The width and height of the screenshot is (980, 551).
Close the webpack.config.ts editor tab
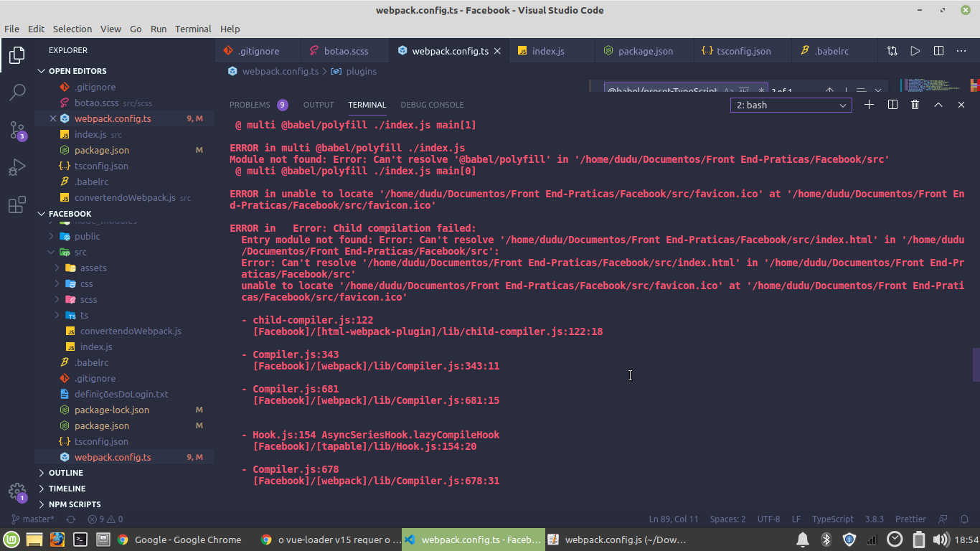point(498,51)
